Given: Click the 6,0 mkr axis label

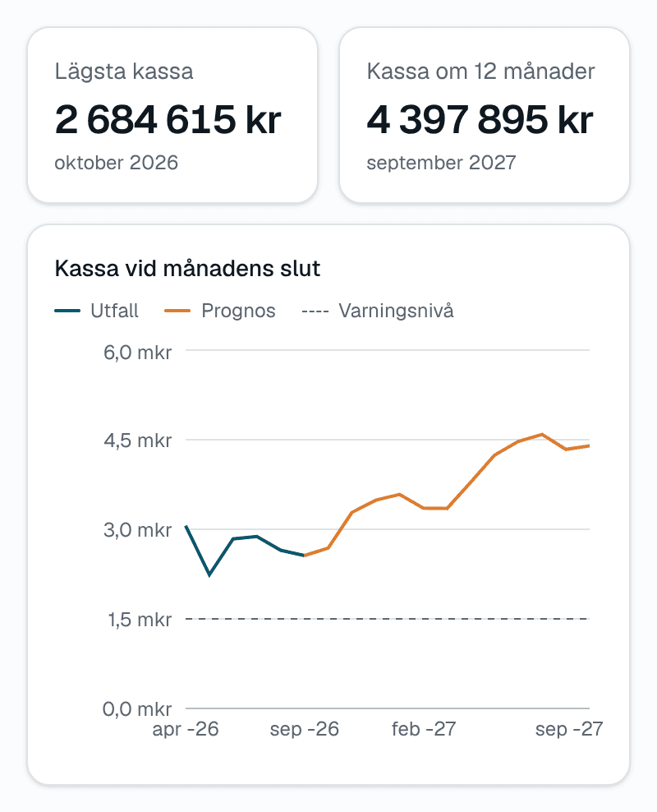Looking at the screenshot, I should (x=138, y=352).
